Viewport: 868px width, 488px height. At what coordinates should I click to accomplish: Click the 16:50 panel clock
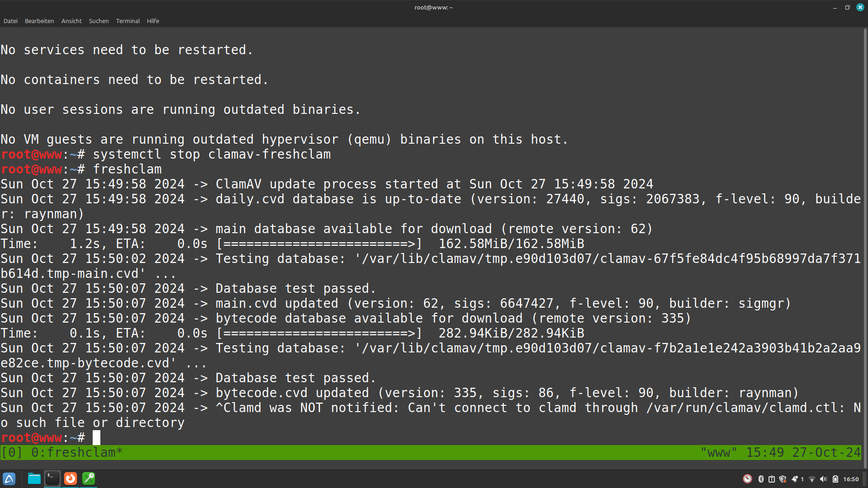[851, 479]
